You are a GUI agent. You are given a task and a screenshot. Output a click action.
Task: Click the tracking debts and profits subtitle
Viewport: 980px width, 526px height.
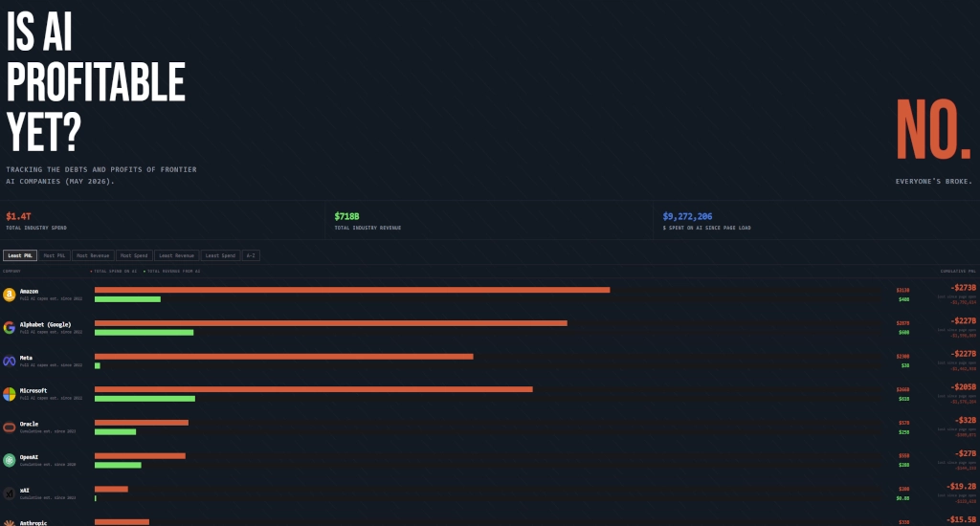[x=101, y=176]
